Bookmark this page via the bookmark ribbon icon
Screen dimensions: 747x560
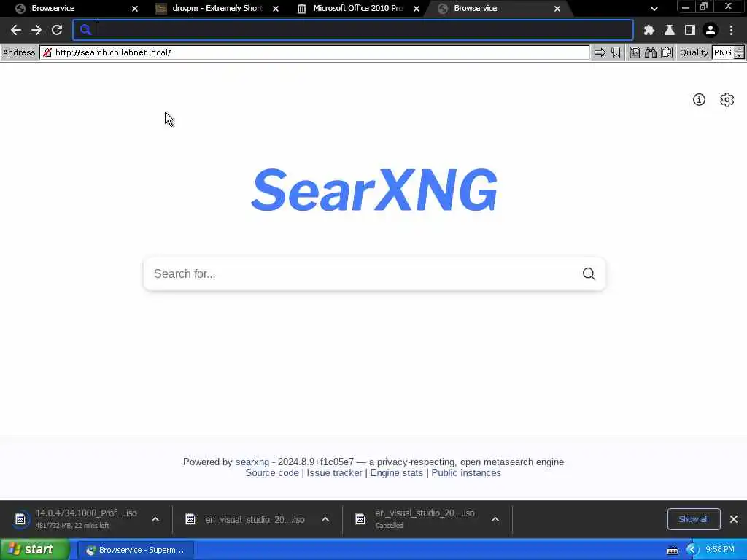pyautogui.click(x=616, y=52)
